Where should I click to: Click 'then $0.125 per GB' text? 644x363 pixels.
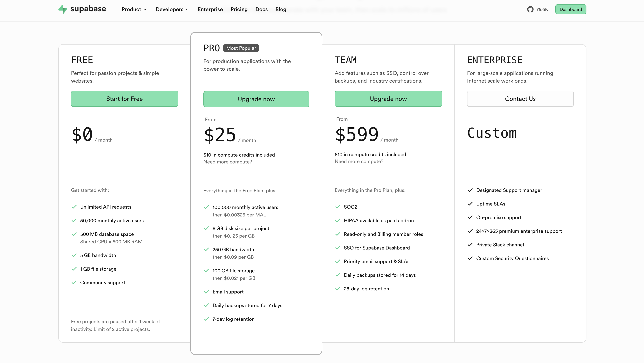234,236
